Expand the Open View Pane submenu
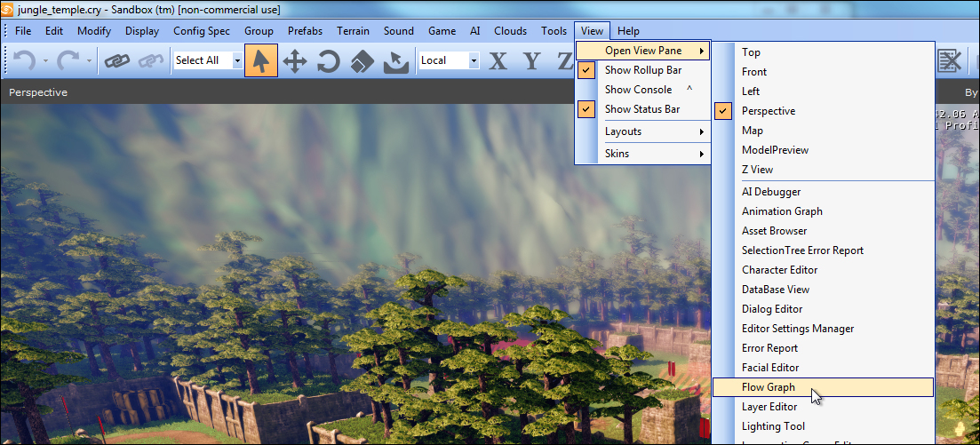The width and height of the screenshot is (980, 445). click(643, 51)
